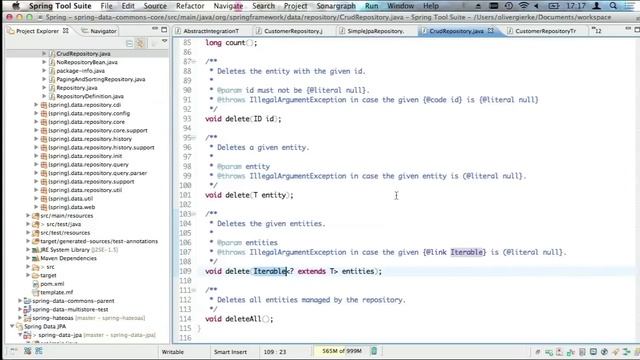640x360 pixels.
Task: Select the spring-hateoas project
Action: (53, 318)
